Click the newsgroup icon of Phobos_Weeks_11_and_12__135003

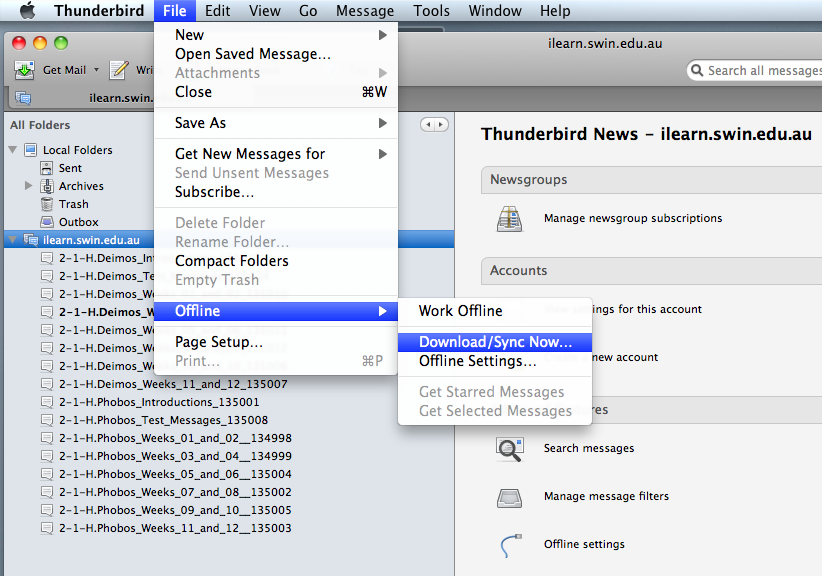tap(47, 528)
